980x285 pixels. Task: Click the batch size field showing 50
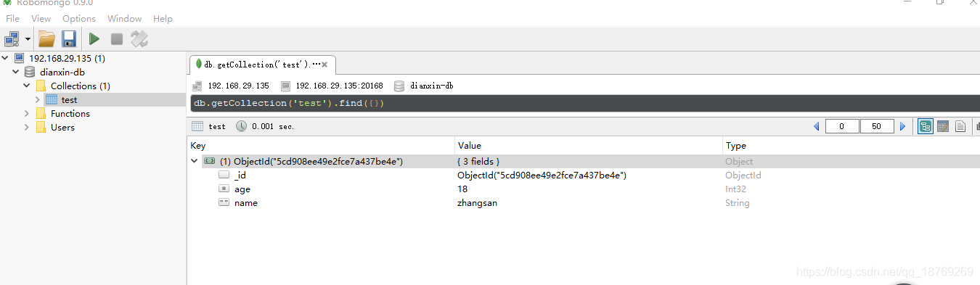click(x=877, y=126)
